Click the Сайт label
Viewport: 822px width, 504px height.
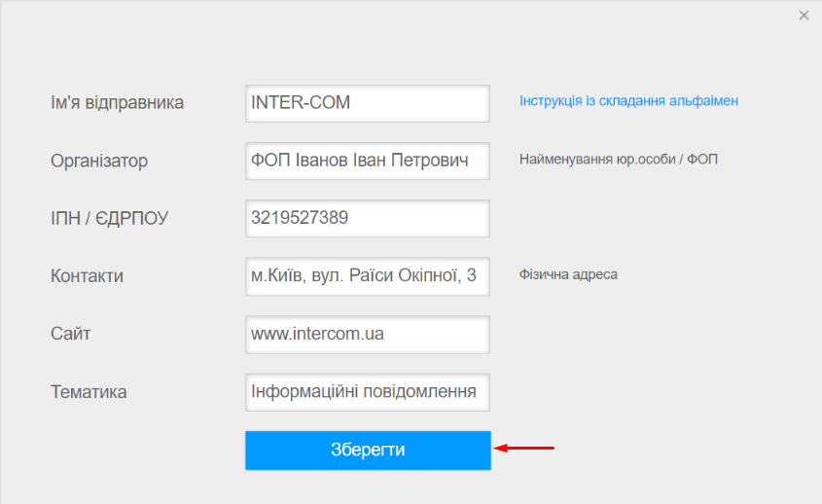click(70, 335)
